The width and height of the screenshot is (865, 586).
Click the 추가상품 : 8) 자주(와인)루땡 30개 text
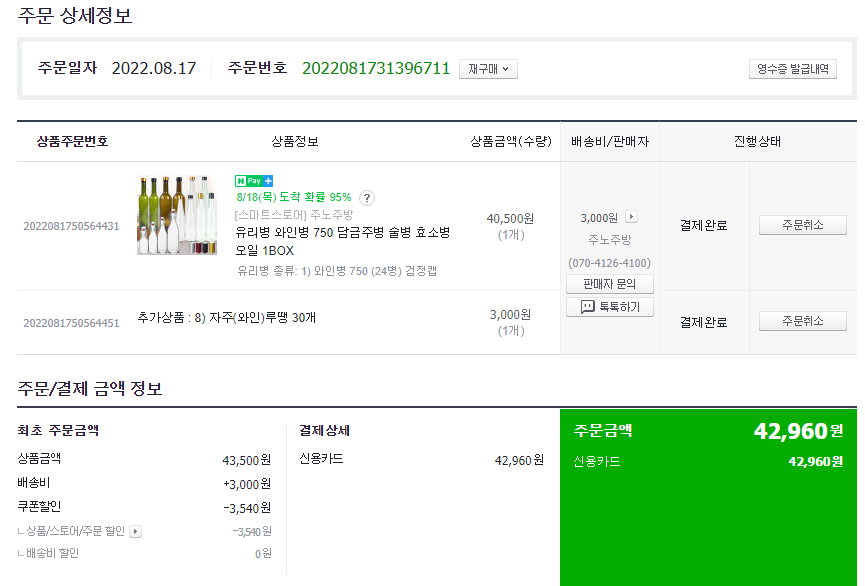(227, 318)
